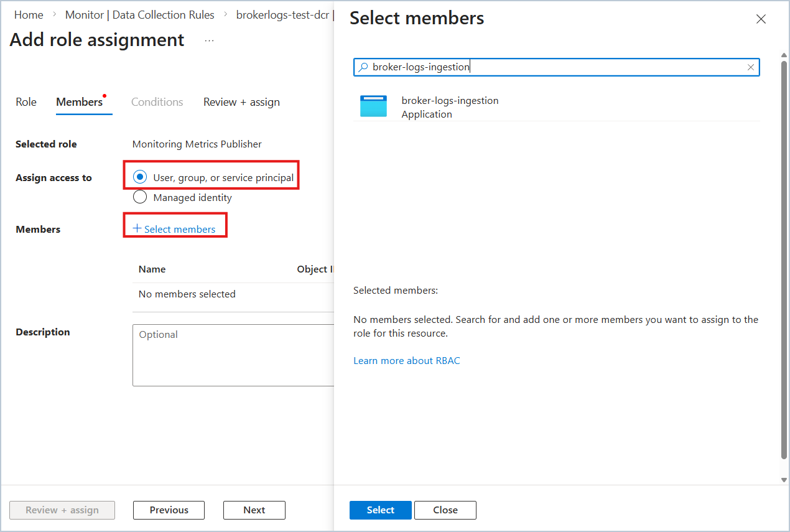
Task: Click the broker-logs-ingestion application icon
Action: click(373, 106)
